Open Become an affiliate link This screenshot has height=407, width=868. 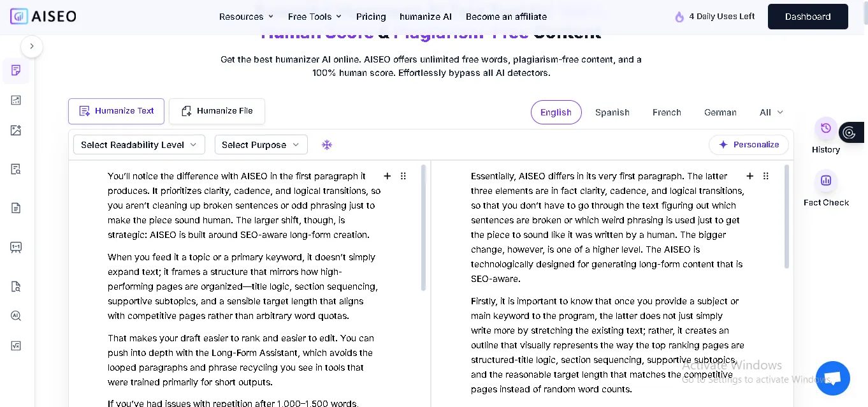[x=506, y=17]
